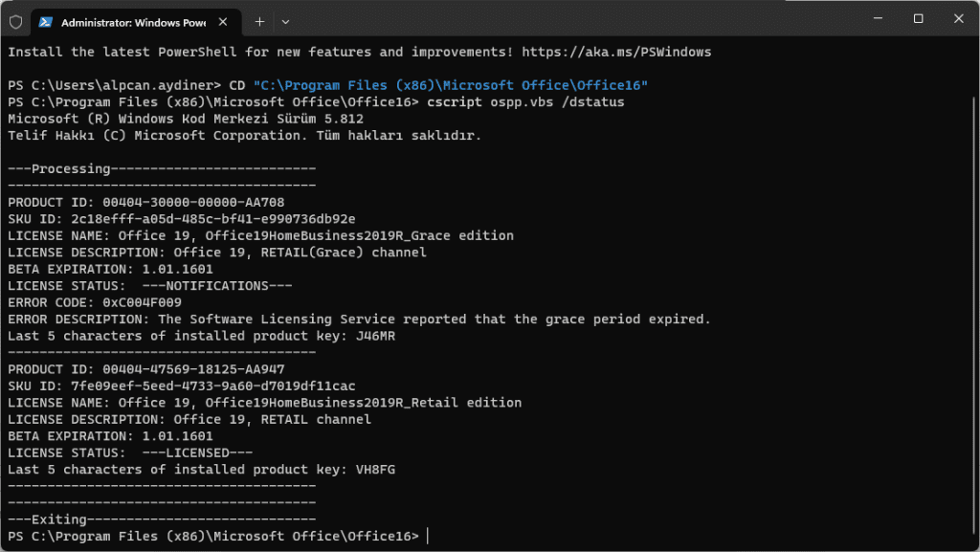Screen dimensions: 980x552
Task: Click the product key ending VH8FG
Action: [x=375, y=469]
